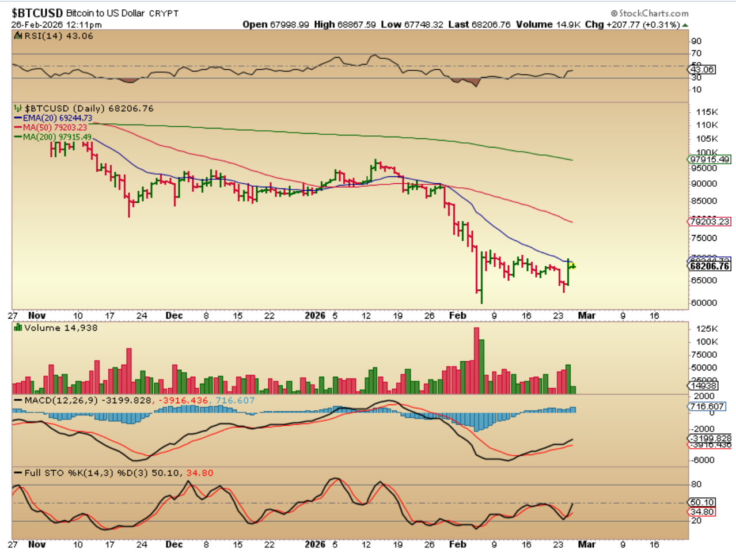Viewport: 736px width, 560px height.
Task: Click the latest yellow-highlighted price bar
Action: point(572,266)
